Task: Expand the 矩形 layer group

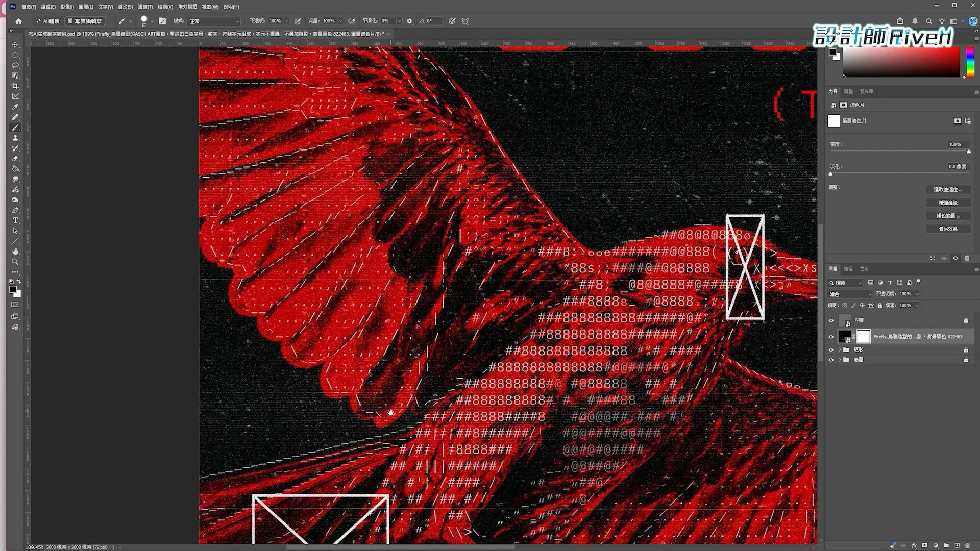Action: coord(840,350)
